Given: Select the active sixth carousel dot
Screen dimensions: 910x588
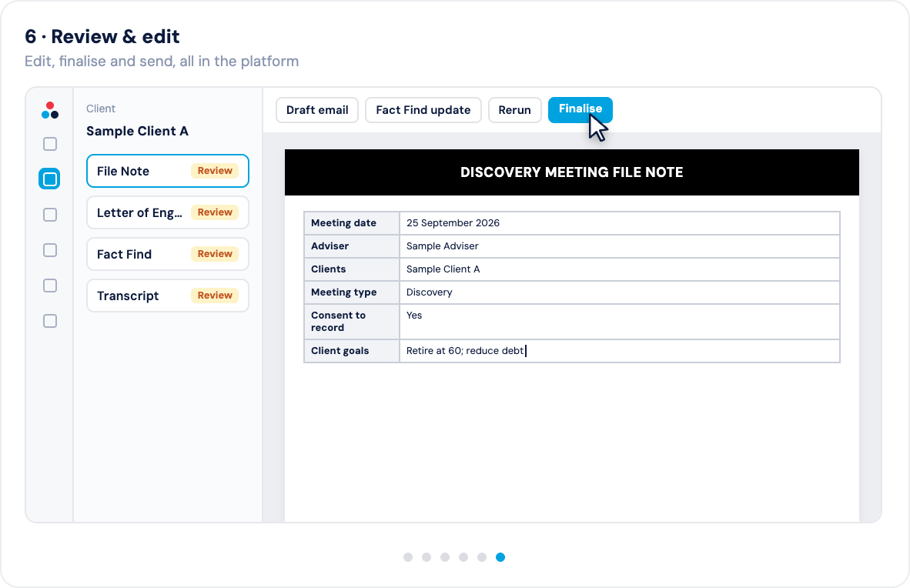Looking at the screenshot, I should tap(500, 557).
